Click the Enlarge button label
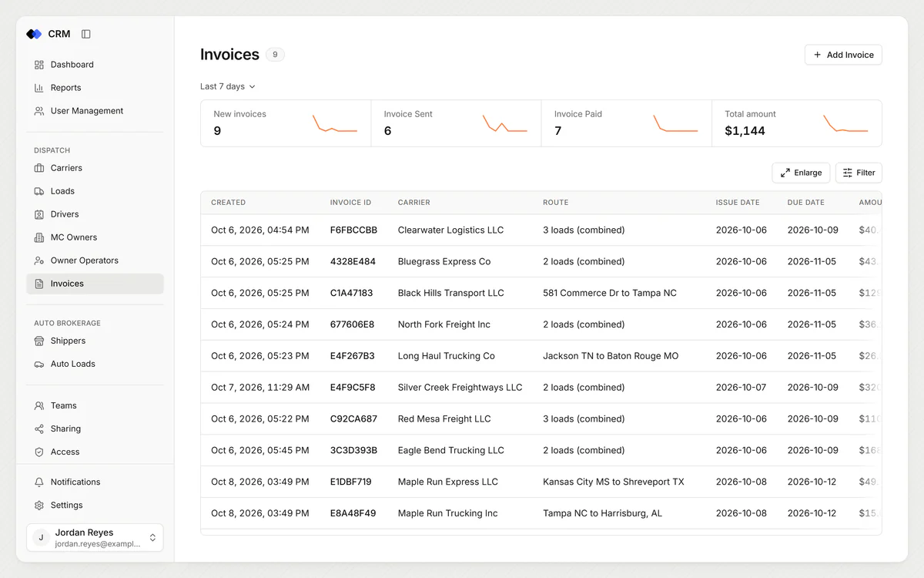Viewport: 924px width, 578px height. 808,173
